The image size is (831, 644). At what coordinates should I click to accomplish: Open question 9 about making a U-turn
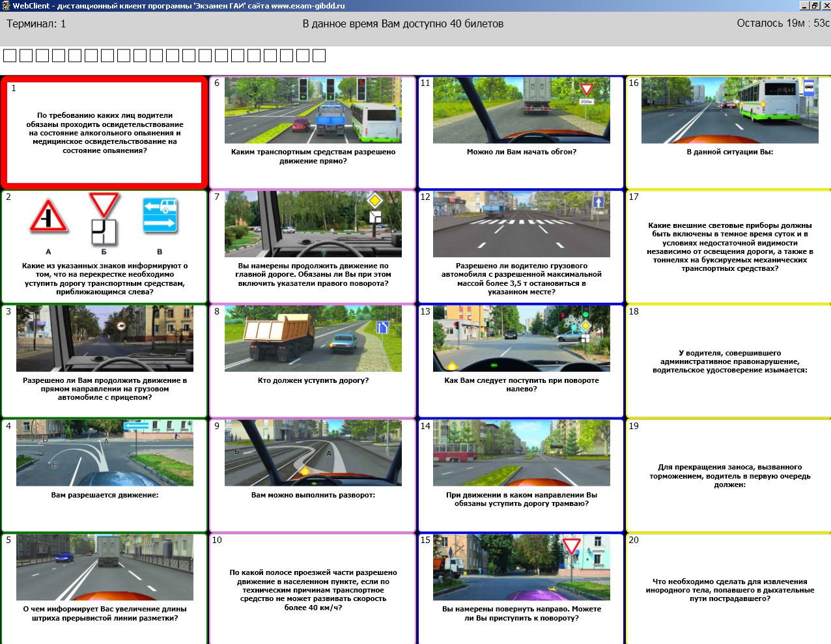click(313, 453)
